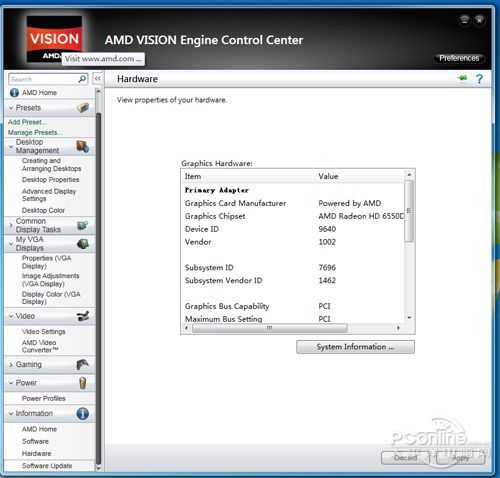Click the Discard button
500x478 pixels.
405,458
